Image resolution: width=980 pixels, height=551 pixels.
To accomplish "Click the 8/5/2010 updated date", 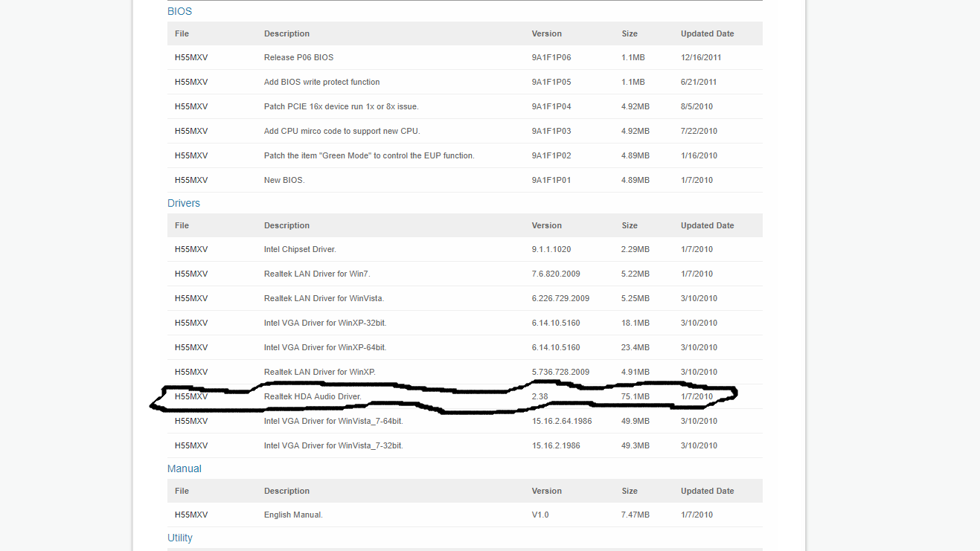I will [696, 106].
